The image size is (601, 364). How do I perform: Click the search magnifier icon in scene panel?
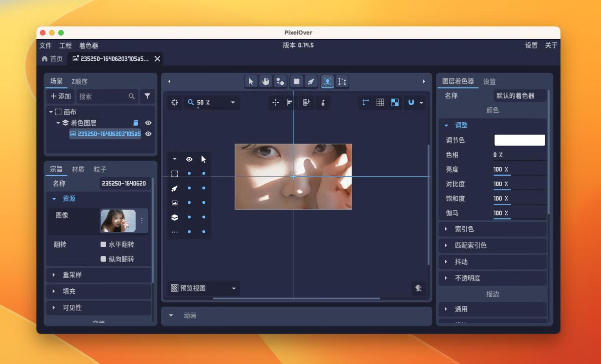coord(131,96)
